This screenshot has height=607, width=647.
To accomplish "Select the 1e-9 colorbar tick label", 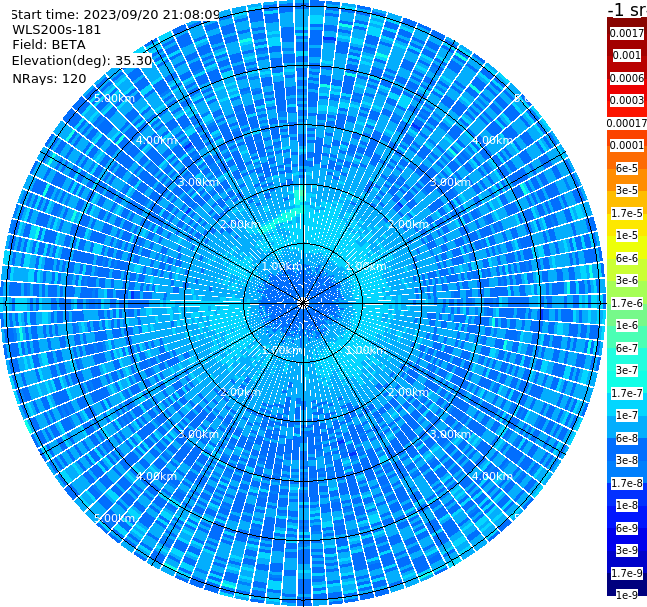I will [x=627, y=595].
